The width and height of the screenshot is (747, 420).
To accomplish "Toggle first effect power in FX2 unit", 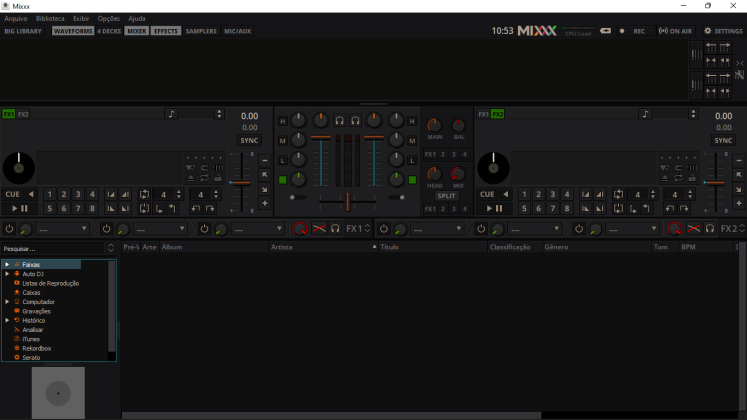I will [x=384, y=229].
